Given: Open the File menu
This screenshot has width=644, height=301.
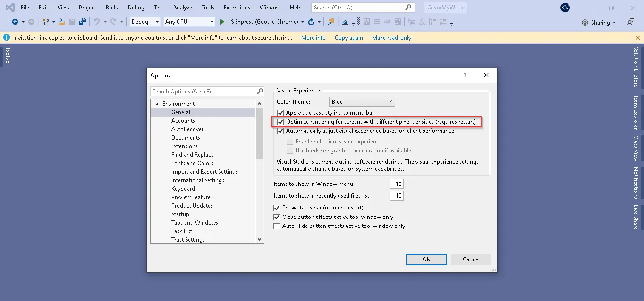Looking at the screenshot, I should click(x=25, y=8).
